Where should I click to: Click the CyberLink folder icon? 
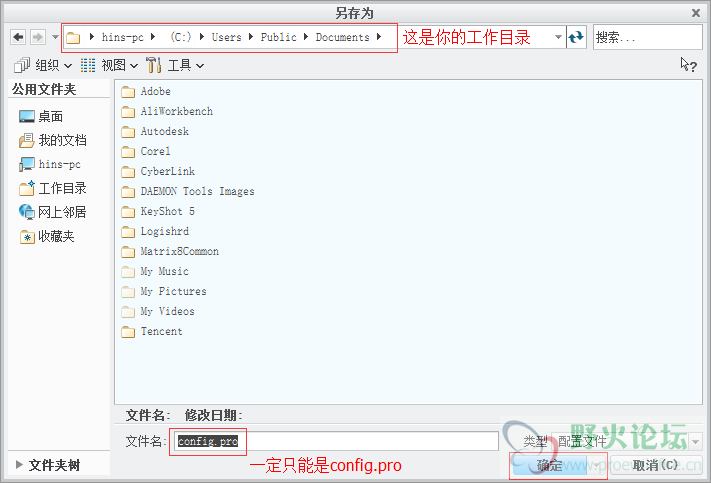coord(128,172)
